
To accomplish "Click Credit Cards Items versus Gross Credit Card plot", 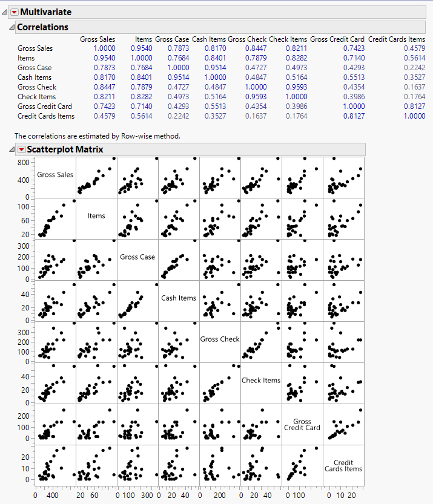I will (302, 465).
